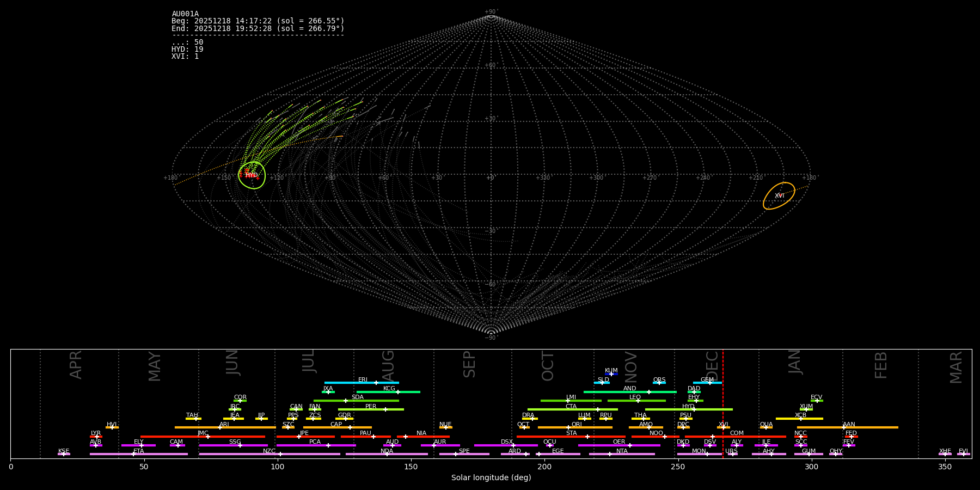Click the white peak cross on the PER bar
Viewport: 980px width, 490px height.
(x=385, y=409)
